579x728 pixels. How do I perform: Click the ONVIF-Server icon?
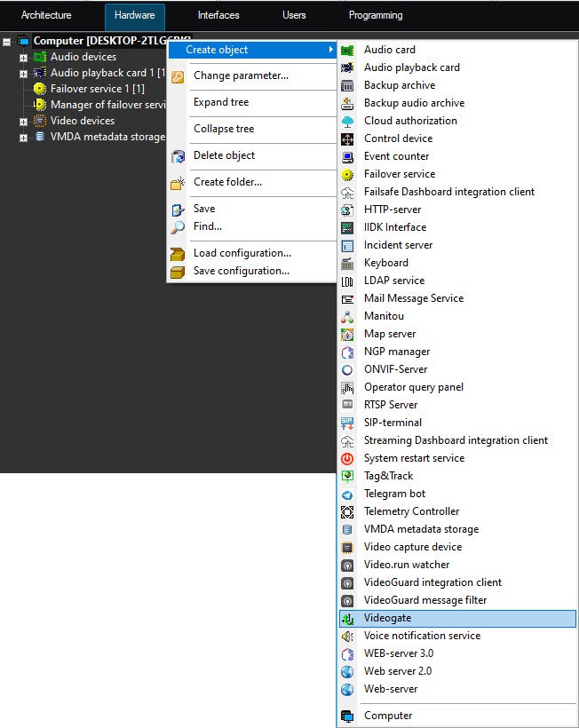(347, 369)
